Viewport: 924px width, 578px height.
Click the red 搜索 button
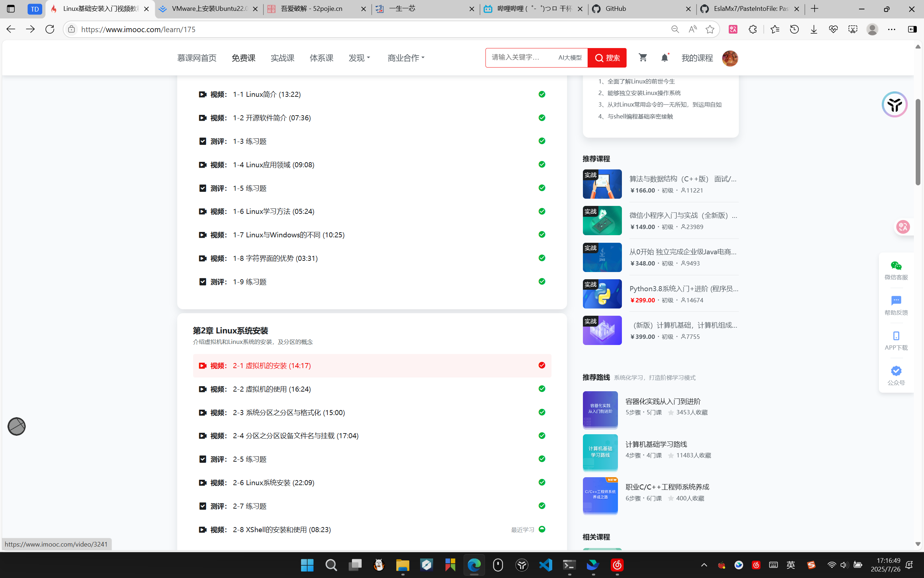(607, 58)
